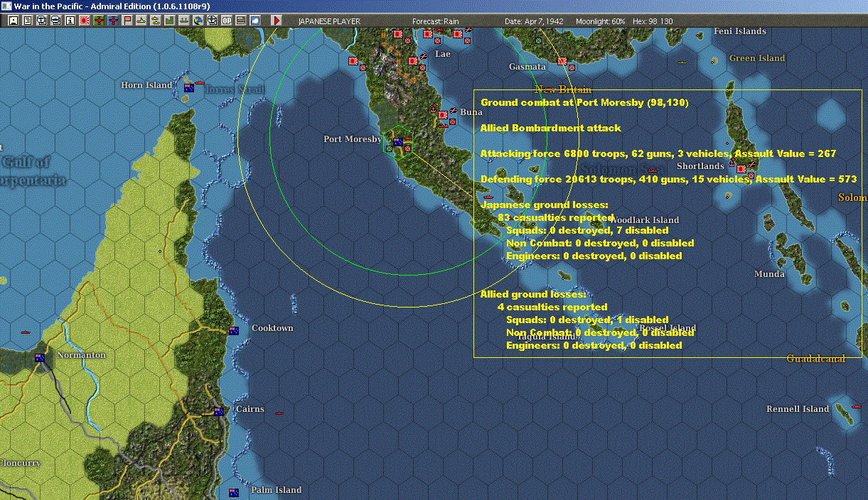Click the red ship icon east of Cairns
868x500 pixels.
point(279,413)
